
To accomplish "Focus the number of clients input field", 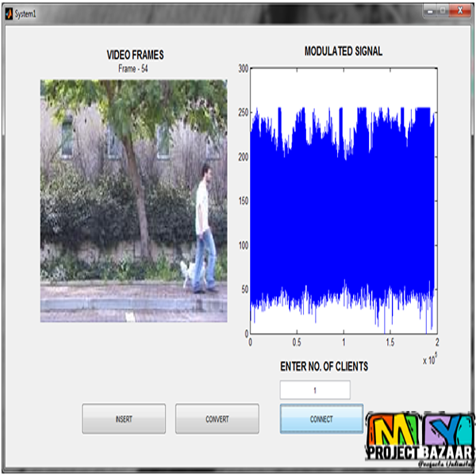I will pos(315,390).
